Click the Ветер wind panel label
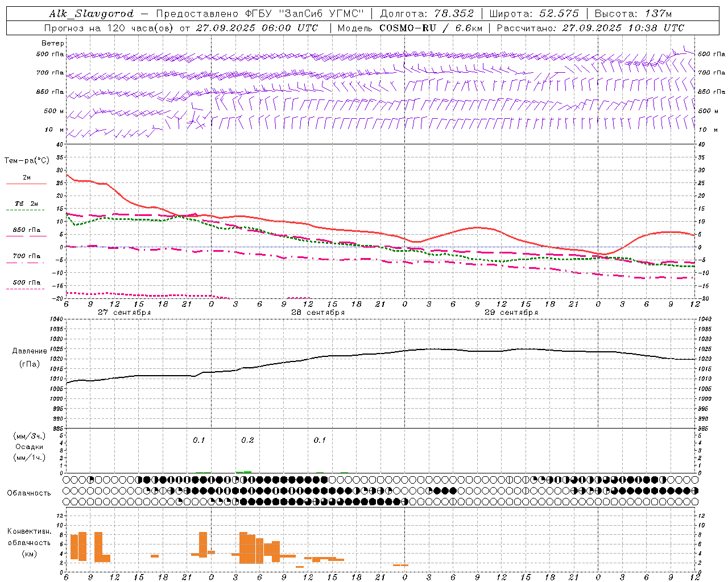 tap(53, 43)
